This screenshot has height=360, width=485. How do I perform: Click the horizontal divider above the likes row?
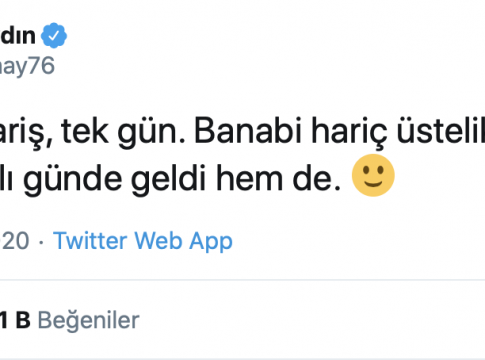[242, 280]
